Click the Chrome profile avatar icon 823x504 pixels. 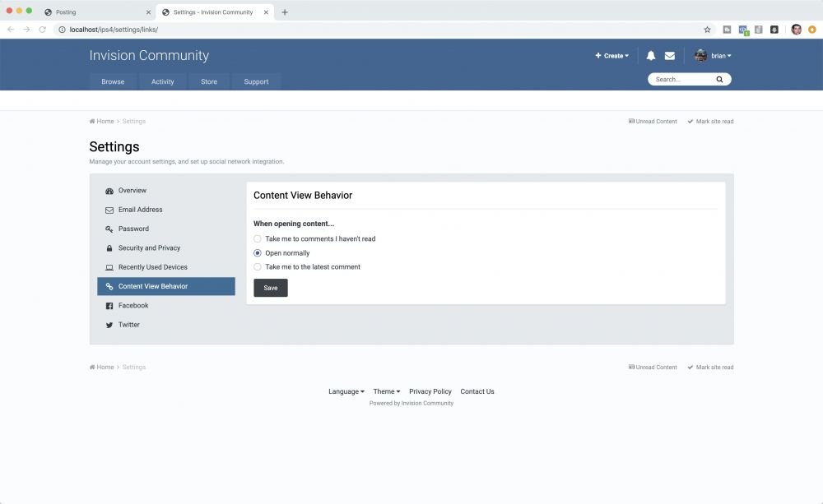coord(796,30)
